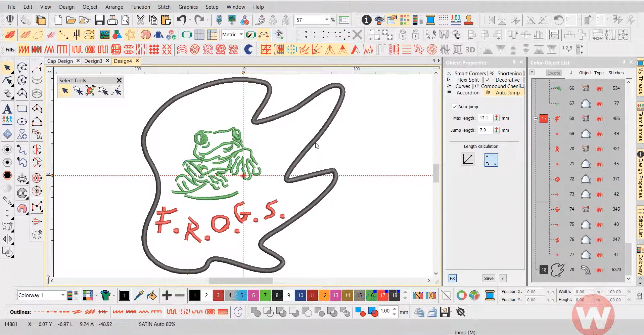Screen dimensions: 644x335
Task: Click the eyedropper color picker icon
Action: pos(139,295)
